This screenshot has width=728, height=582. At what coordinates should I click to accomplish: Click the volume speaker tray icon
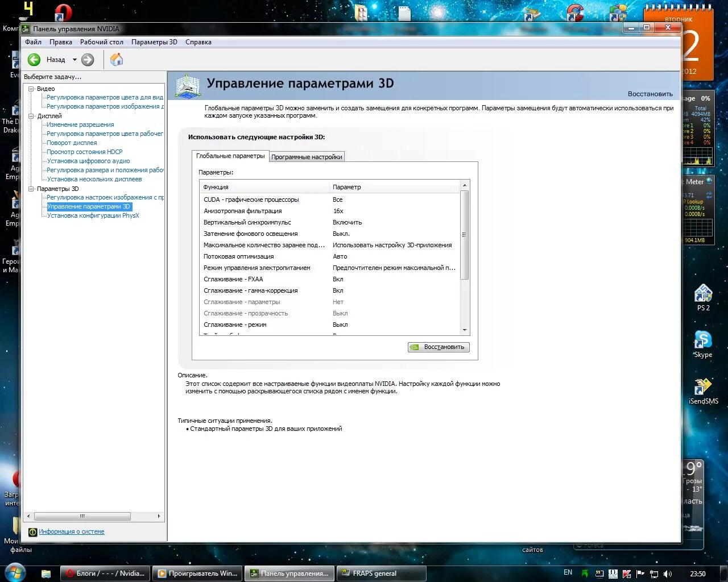click(x=667, y=573)
